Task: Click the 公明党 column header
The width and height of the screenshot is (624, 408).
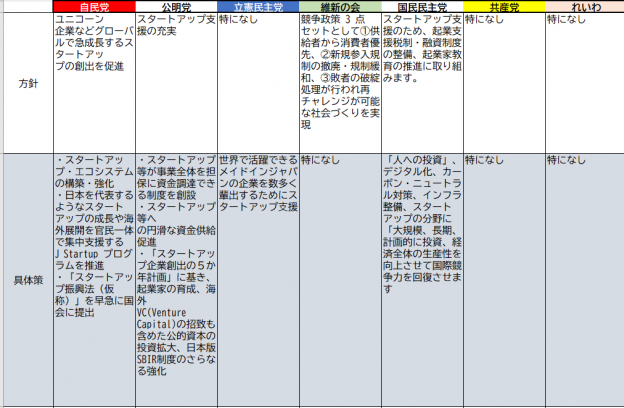Action: [x=175, y=7]
